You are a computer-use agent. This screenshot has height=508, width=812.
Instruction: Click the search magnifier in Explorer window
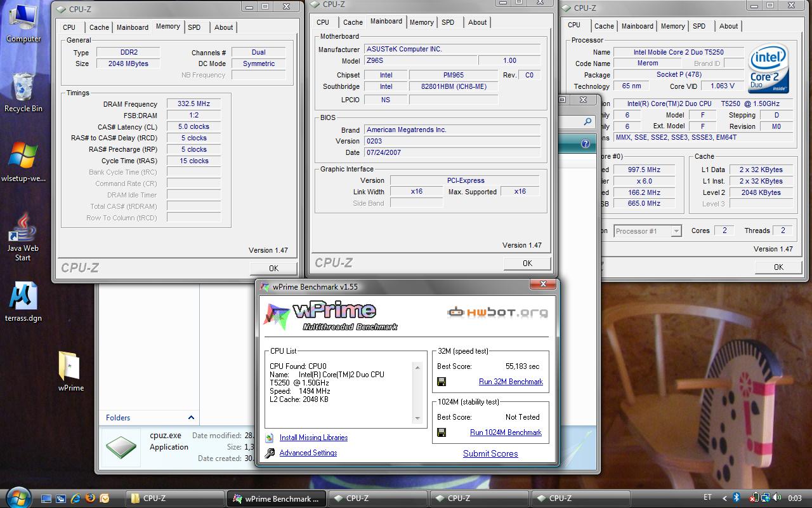coord(587,121)
